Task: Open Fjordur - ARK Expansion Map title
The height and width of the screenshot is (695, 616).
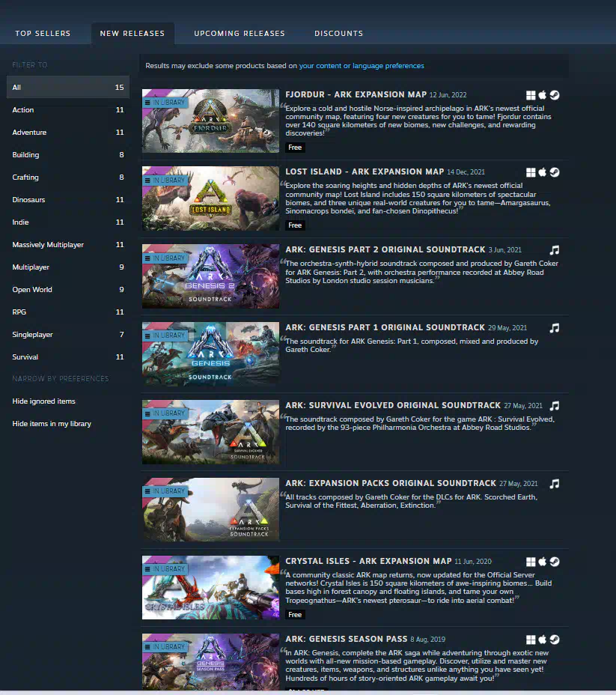Action: click(356, 94)
